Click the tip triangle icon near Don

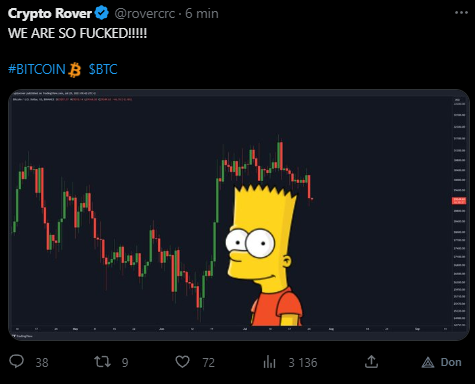[428, 362]
